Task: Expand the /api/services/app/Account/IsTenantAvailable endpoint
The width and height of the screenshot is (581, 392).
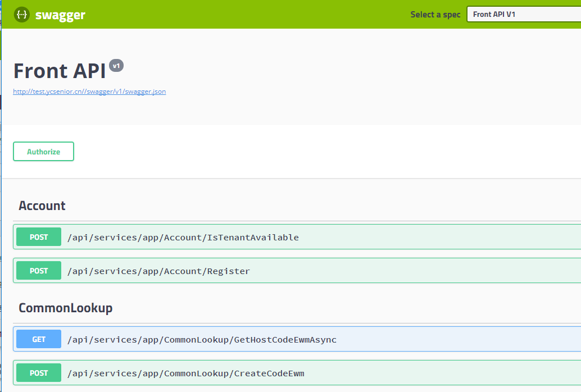Action: (183, 237)
